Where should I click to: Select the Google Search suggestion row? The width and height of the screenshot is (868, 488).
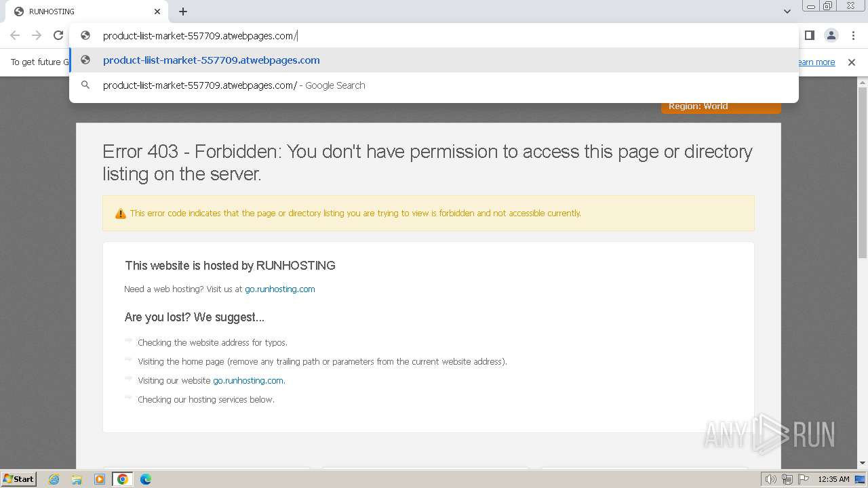click(434, 85)
